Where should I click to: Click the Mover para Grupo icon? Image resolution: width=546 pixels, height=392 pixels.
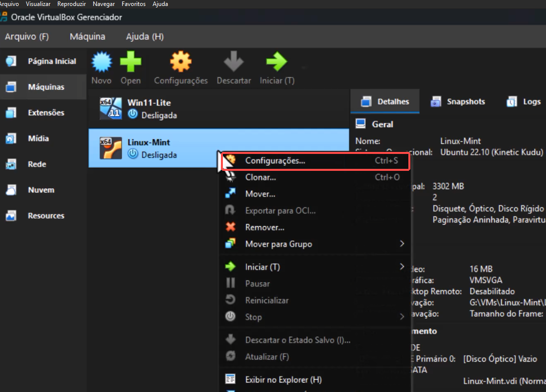(230, 244)
